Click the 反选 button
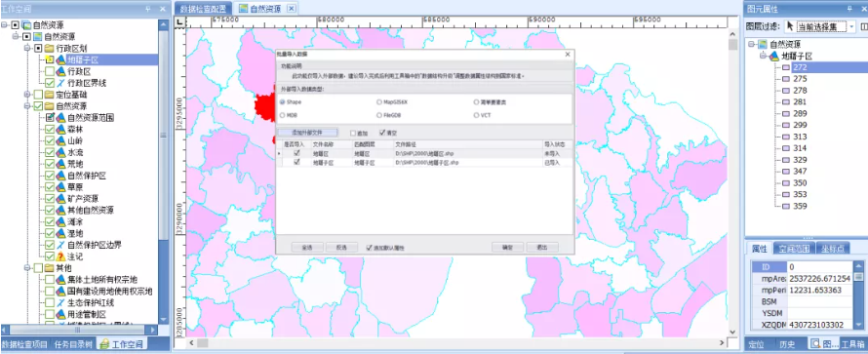 click(x=341, y=248)
